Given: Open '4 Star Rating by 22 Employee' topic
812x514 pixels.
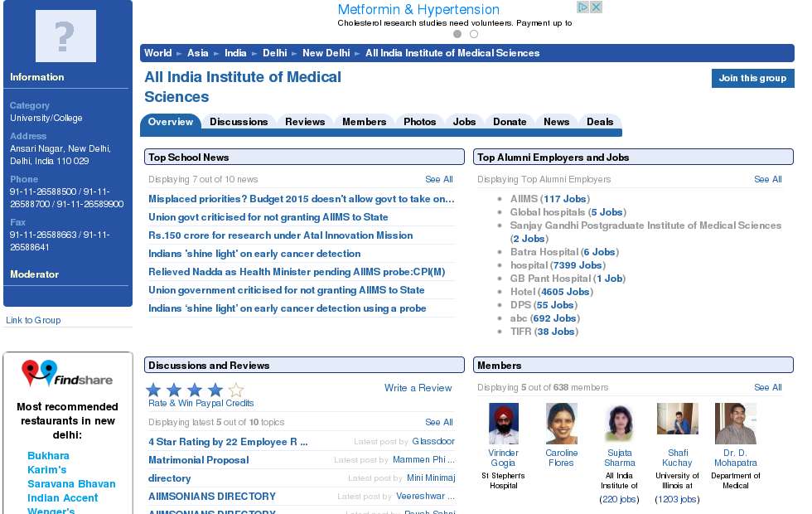Looking at the screenshot, I should click(x=228, y=442).
